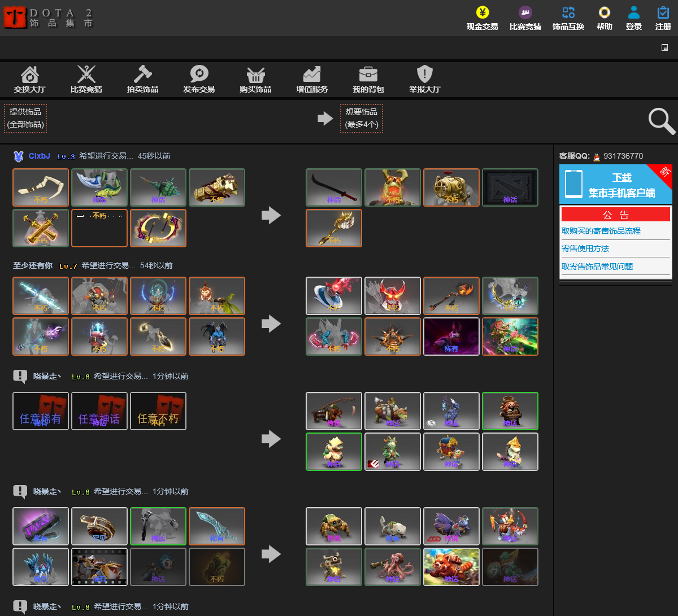Open user ClxbJ profile name

pyautogui.click(x=39, y=156)
